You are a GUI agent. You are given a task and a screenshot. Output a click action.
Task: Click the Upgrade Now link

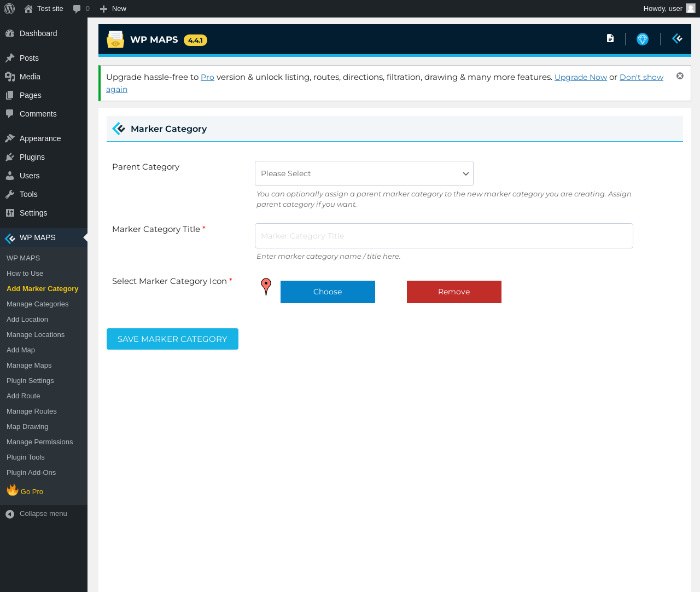(x=581, y=77)
